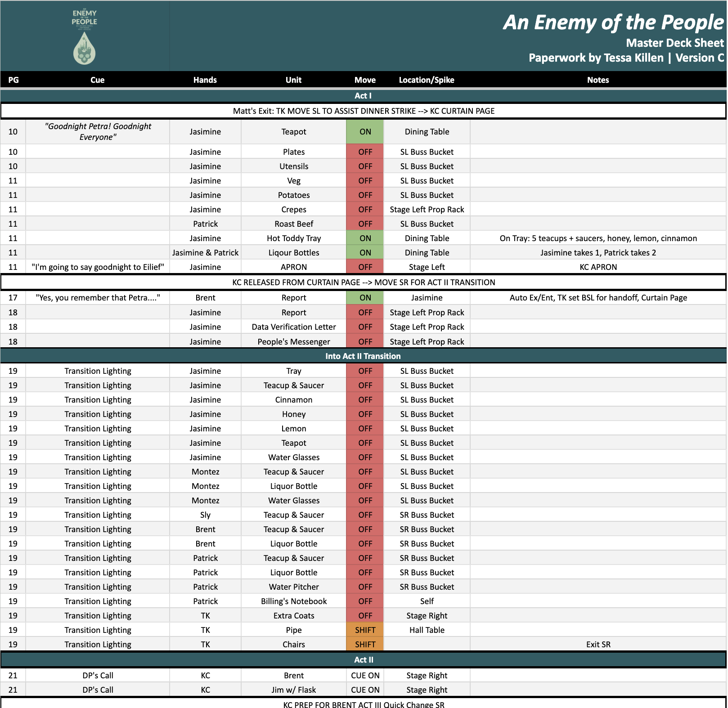This screenshot has height=708, width=728.
Task: Select the KC APRON note cell
Action: pos(598,267)
